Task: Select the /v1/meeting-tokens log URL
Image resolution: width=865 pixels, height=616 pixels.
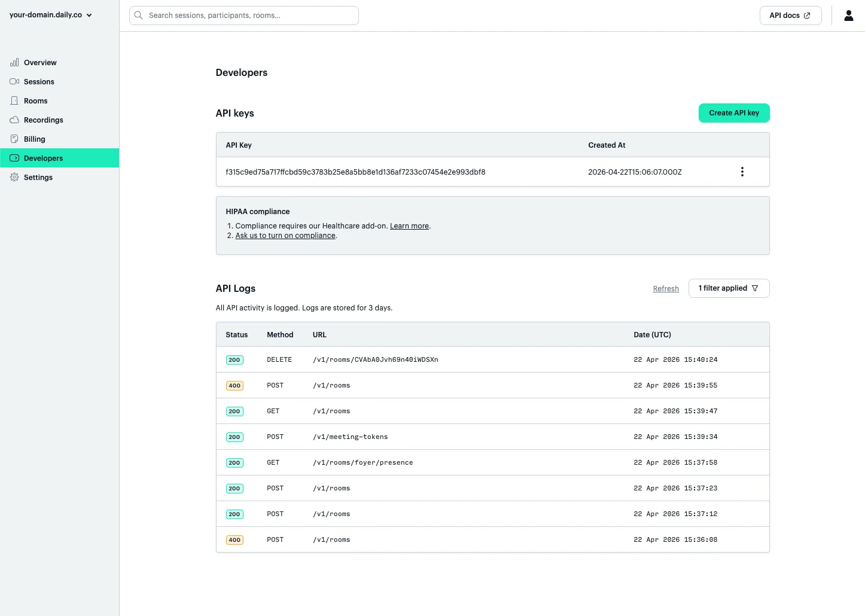Action: (x=350, y=437)
